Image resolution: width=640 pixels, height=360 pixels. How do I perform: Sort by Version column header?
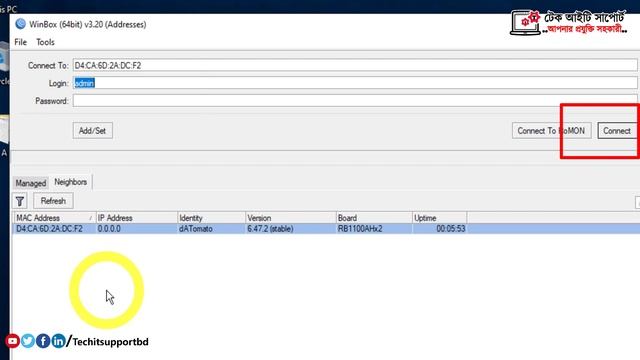click(291, 218)
